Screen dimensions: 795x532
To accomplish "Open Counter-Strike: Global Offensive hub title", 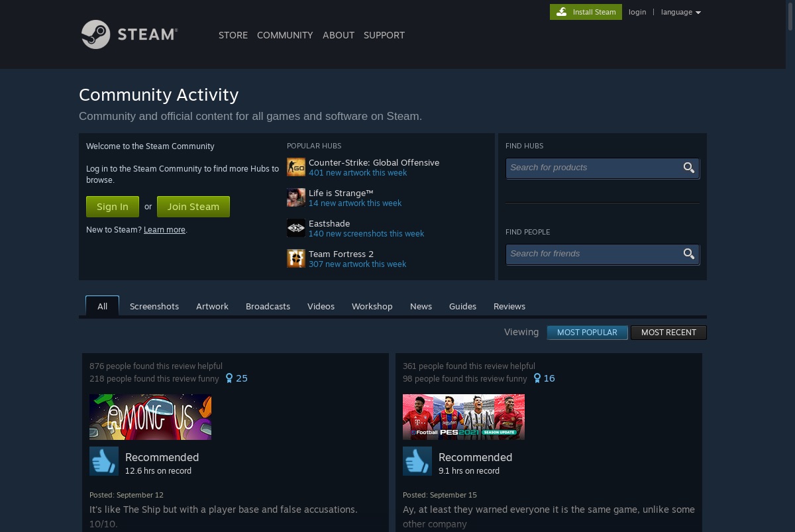I will 374,162.
